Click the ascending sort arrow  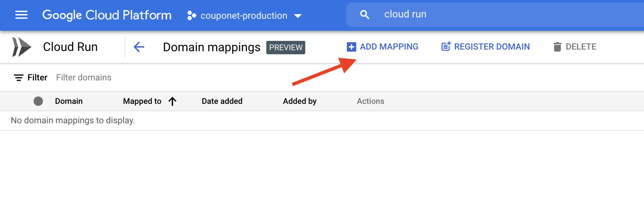pyautogui.click(x=172, y=101)
